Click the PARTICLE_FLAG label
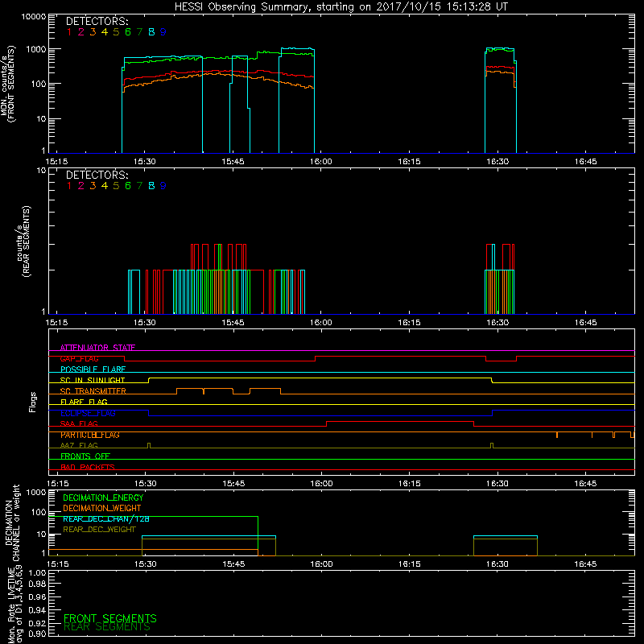The width and height of the screenshot is (644, 644). [x=90, y=435]
